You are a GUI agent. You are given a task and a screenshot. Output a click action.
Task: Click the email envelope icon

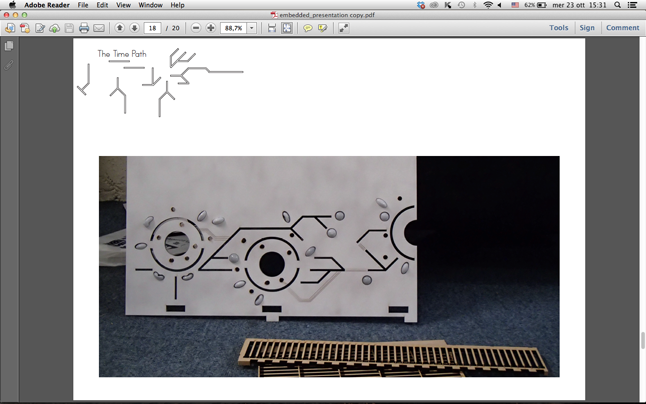coord(99,28)
